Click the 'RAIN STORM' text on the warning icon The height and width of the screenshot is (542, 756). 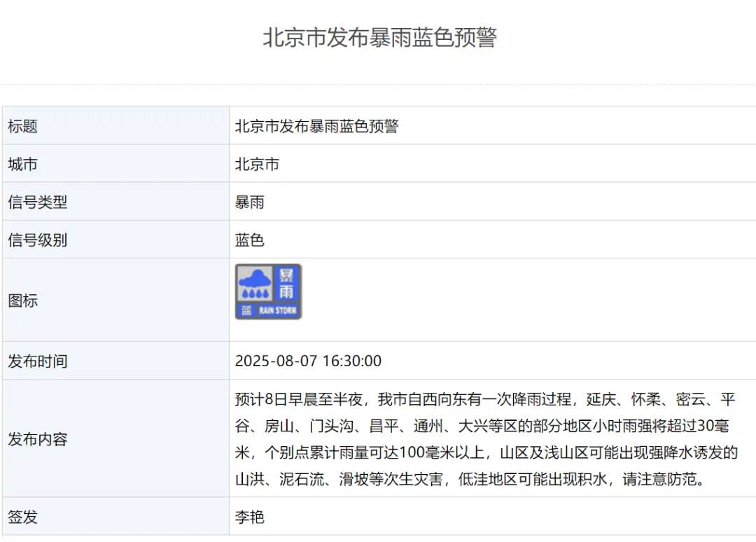(277, 311)
